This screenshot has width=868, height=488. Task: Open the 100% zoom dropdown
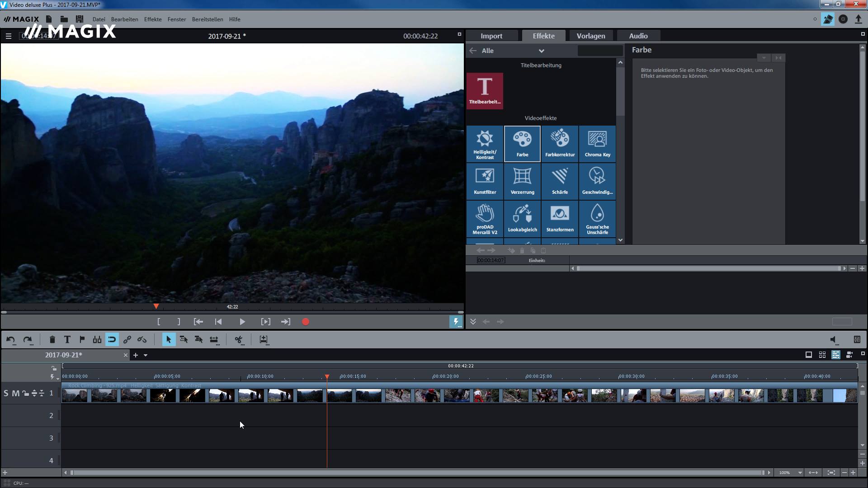click(x=800, y=473)
